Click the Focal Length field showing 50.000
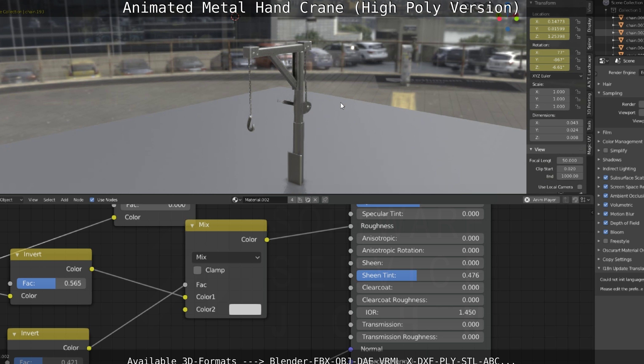The width and height of the screenshot is (644, 364). 570,161
